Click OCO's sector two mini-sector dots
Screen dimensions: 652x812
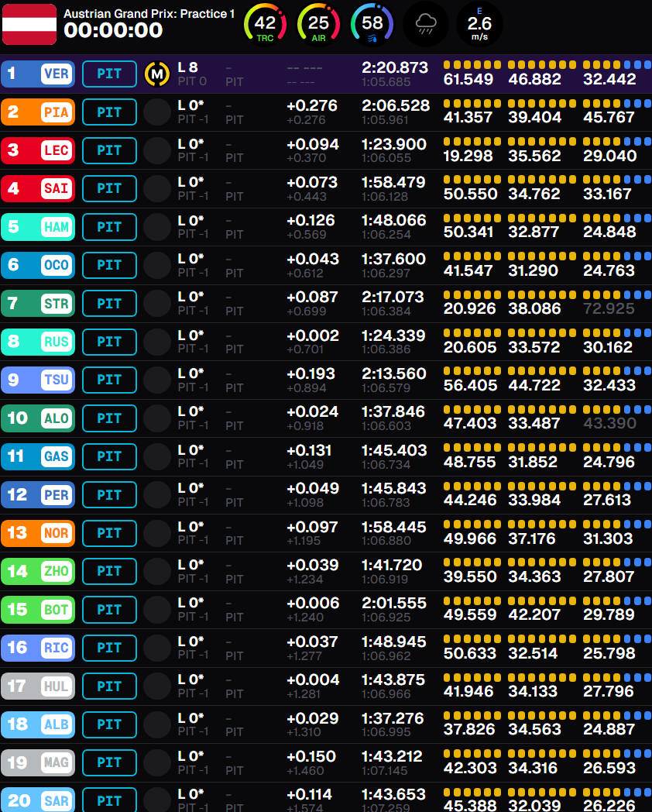(542, 256)
